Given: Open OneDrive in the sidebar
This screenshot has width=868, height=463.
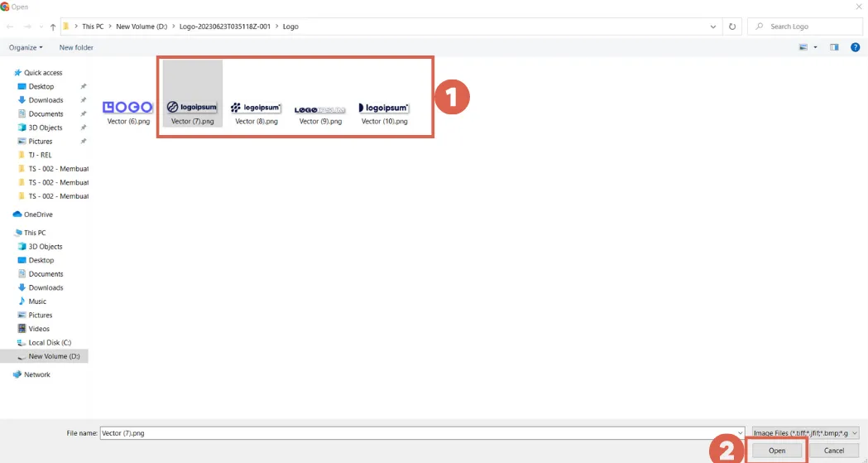Looking at the screenshot, I should (37, 215).
